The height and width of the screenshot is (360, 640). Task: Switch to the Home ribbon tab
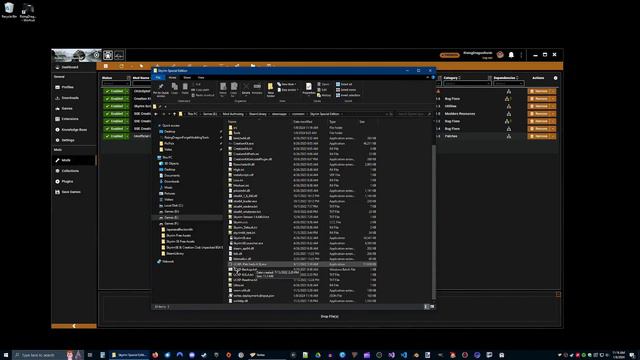point(172,77)
